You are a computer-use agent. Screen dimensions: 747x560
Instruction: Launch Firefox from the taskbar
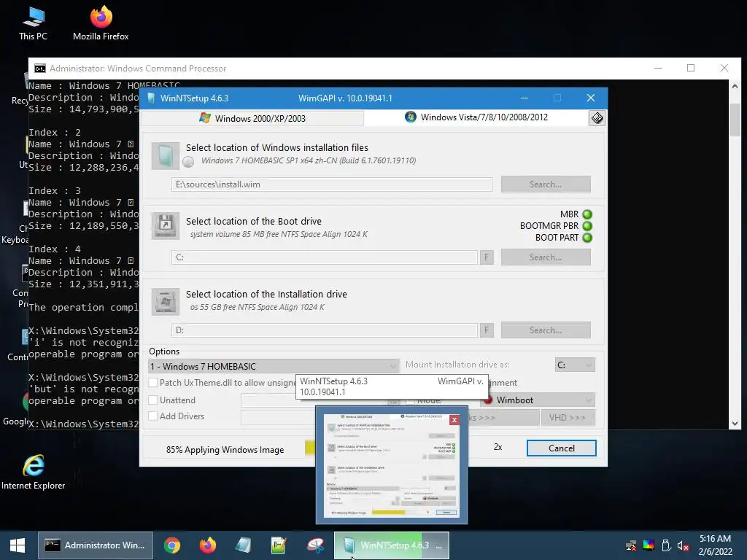point(208,545)
